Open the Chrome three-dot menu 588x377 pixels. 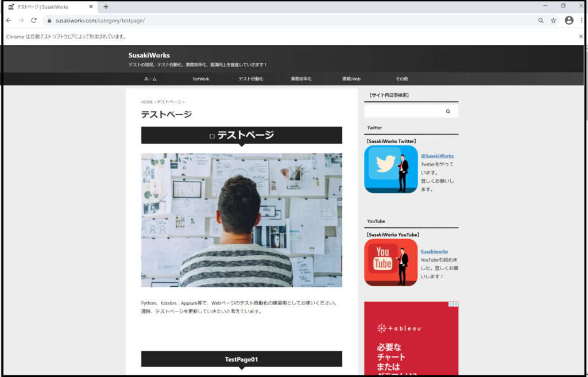tap(581, 20)
